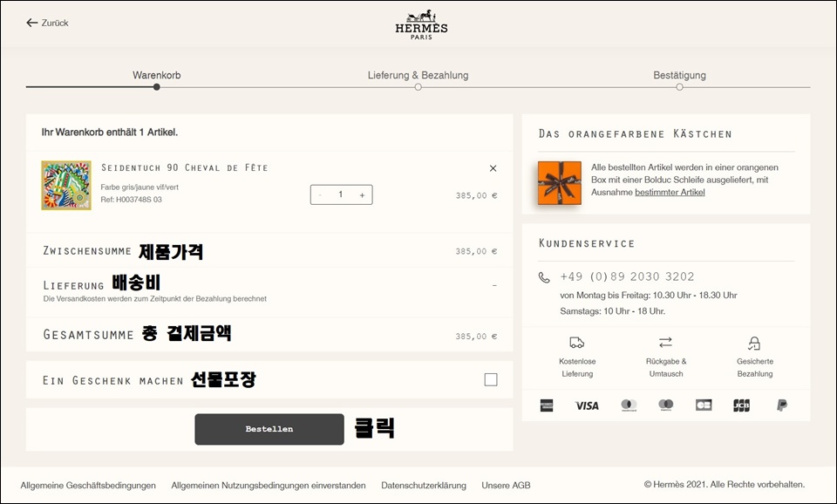Click the Ihr Warenkorb enthält 1 Artikel text
This screenshot has height=504, width=837.
point(110,132)
